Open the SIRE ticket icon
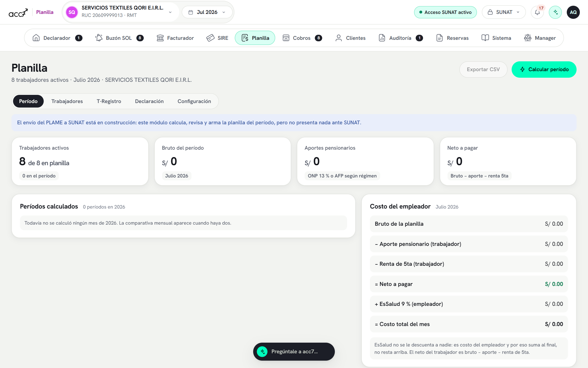The image size is (588, 368). pyautogui.click(x=210, y=38)
